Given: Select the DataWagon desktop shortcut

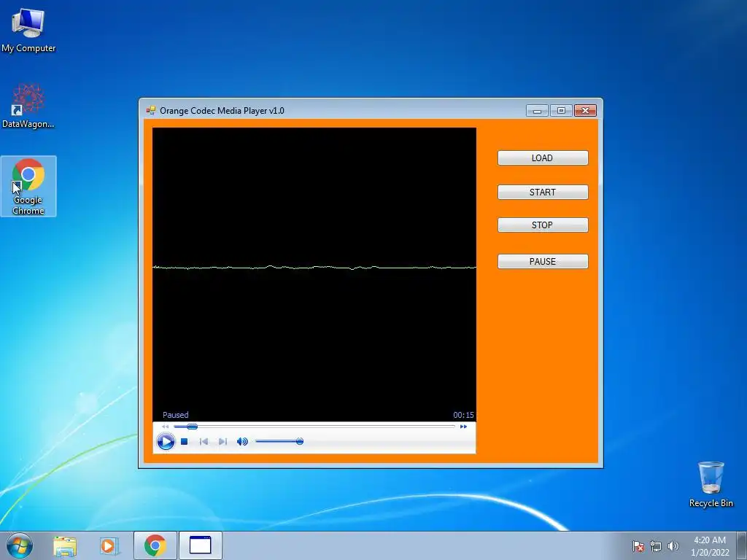Looking at the screenshot, I should 28,106.
